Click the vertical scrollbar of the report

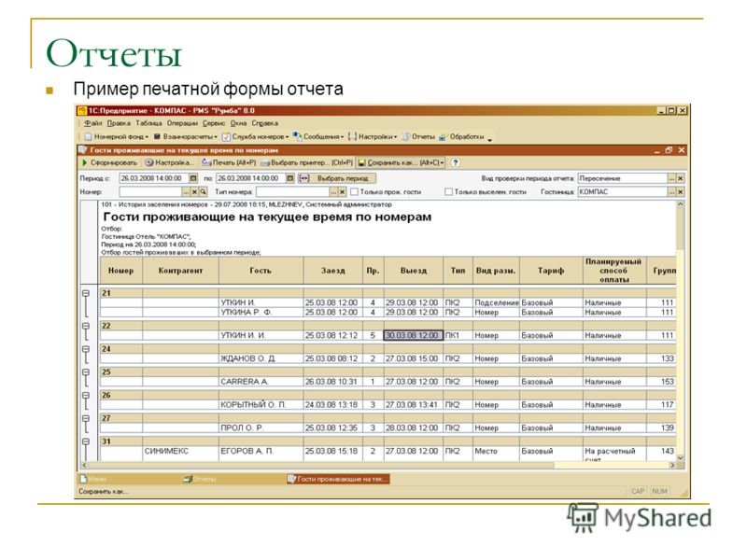pyautogui.click(x=681, y=330)
